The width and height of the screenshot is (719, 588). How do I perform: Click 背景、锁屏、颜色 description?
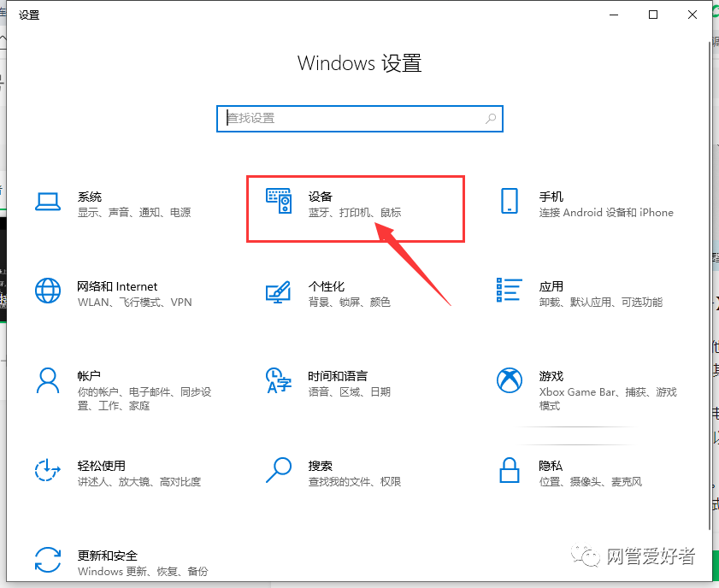tap(349, 302)
